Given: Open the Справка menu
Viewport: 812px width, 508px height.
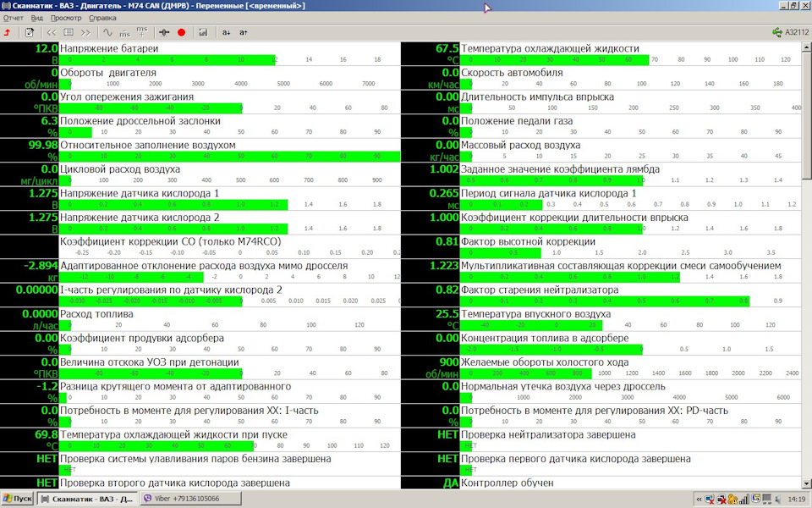Looking at the screenshot, I should coord(102,18).
